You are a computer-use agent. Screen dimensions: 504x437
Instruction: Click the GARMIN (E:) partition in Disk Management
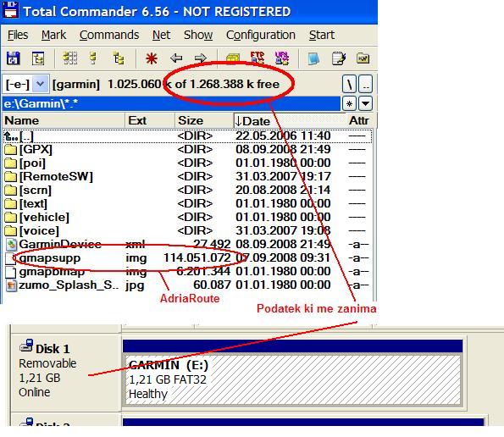(x=292, y=379)
